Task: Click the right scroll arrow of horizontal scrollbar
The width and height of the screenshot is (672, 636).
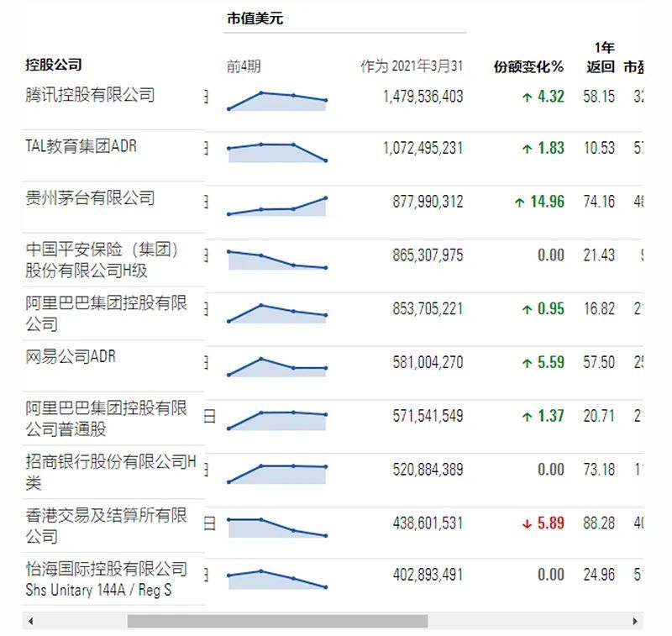Action: [635, 621]
